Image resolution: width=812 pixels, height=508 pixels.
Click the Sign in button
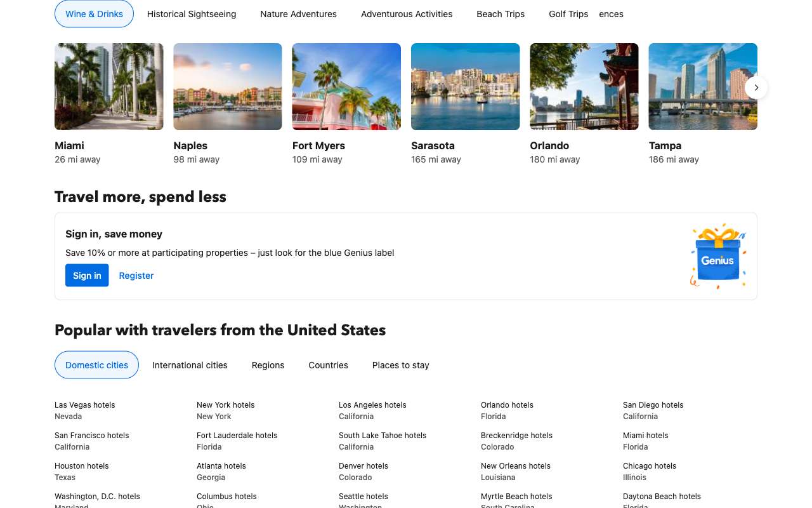(87, 276)
